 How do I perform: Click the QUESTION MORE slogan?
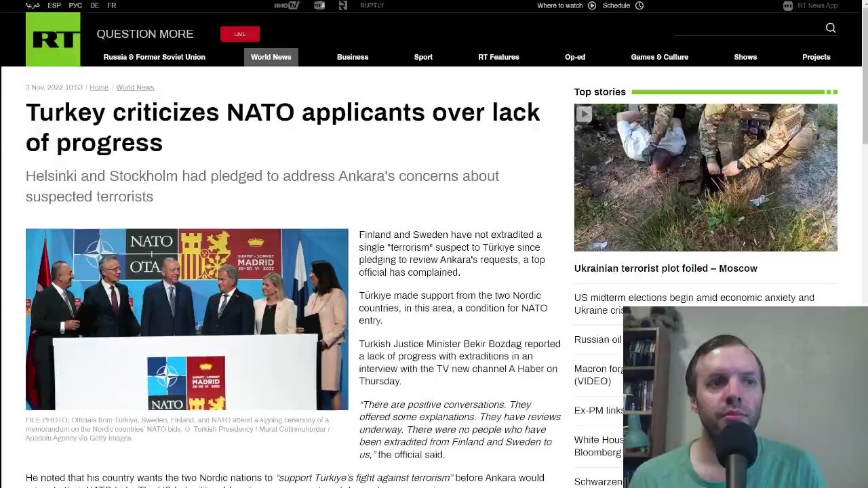(145, 34)
